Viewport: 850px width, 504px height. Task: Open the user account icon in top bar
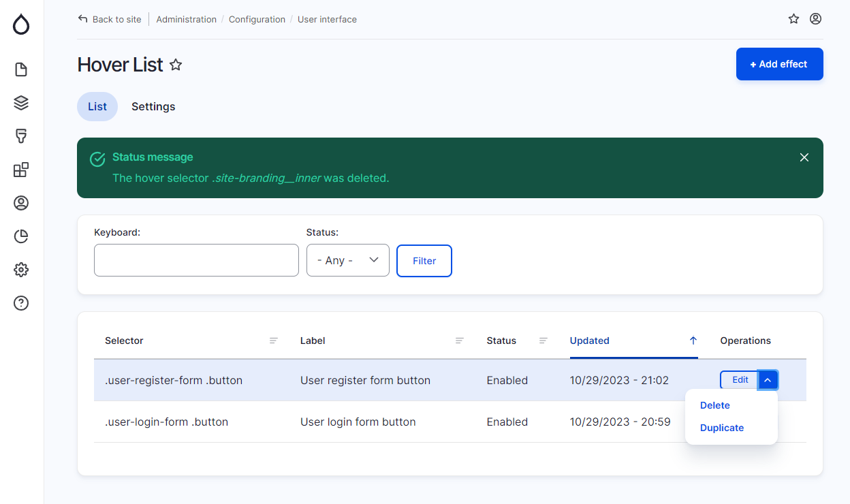815,19
